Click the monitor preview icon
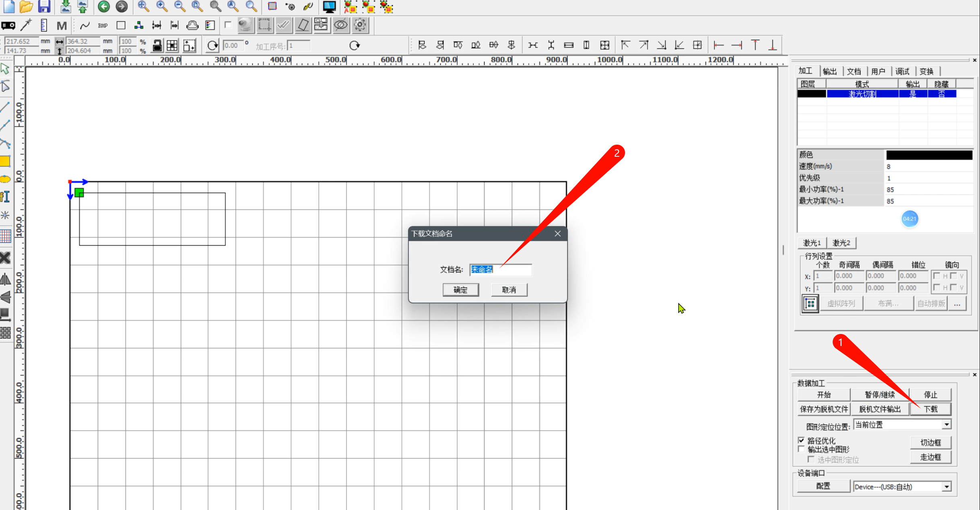 click(329, 6)
